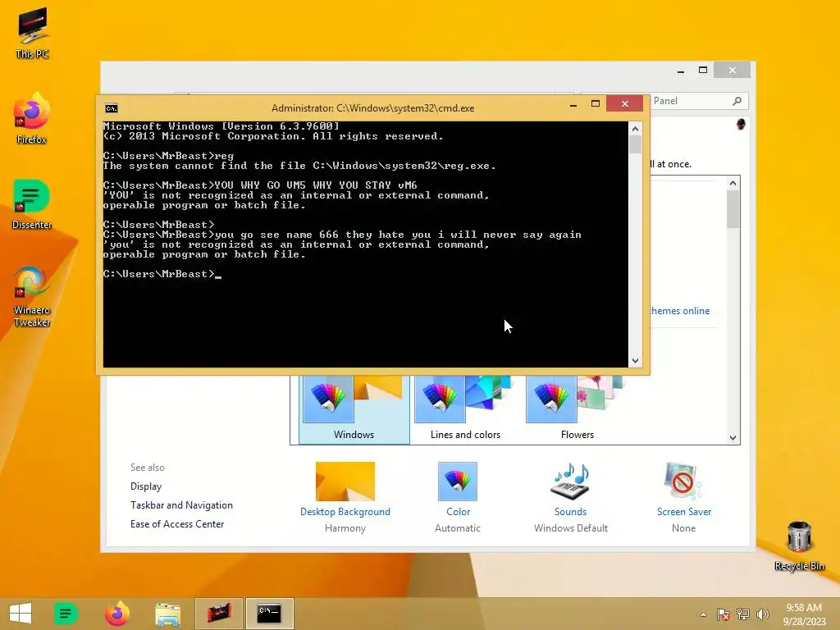The image size is (840, 630).
Task: Switch to the red Control Panel taskbar button
Action: click(218, 614)
